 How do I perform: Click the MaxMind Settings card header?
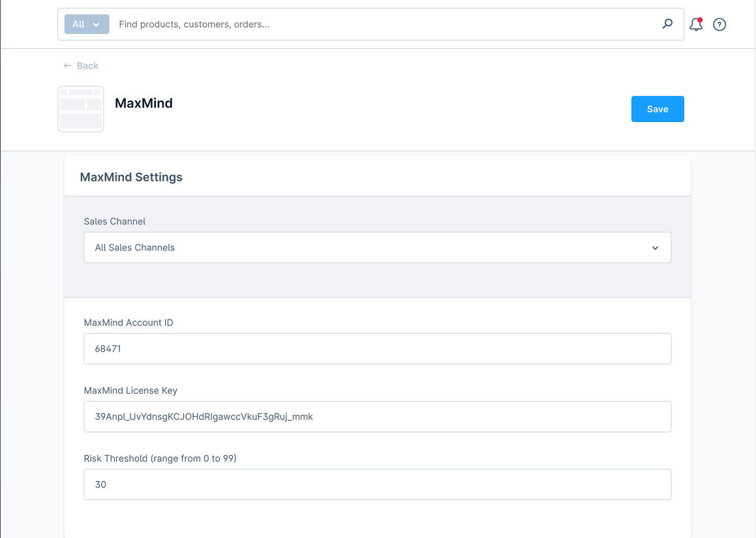(131, 177)
